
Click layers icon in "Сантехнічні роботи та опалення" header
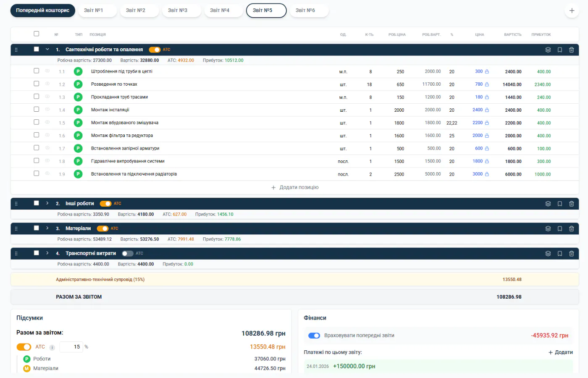(548, 50)
